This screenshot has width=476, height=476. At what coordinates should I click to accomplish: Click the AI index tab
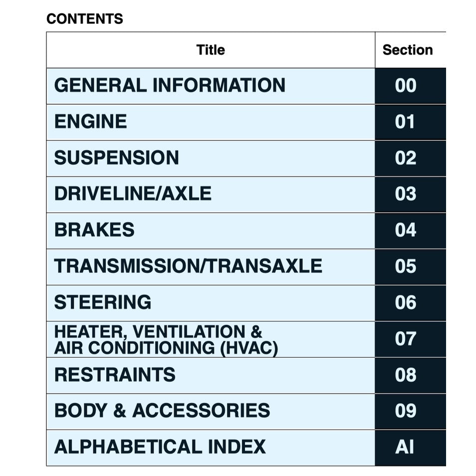[405, 447]
